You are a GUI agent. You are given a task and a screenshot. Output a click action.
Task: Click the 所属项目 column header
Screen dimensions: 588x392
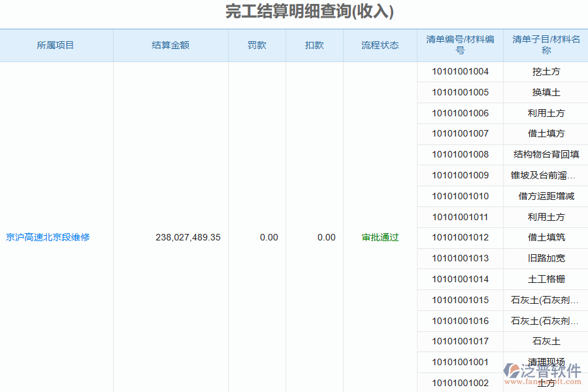coord(56,45)
